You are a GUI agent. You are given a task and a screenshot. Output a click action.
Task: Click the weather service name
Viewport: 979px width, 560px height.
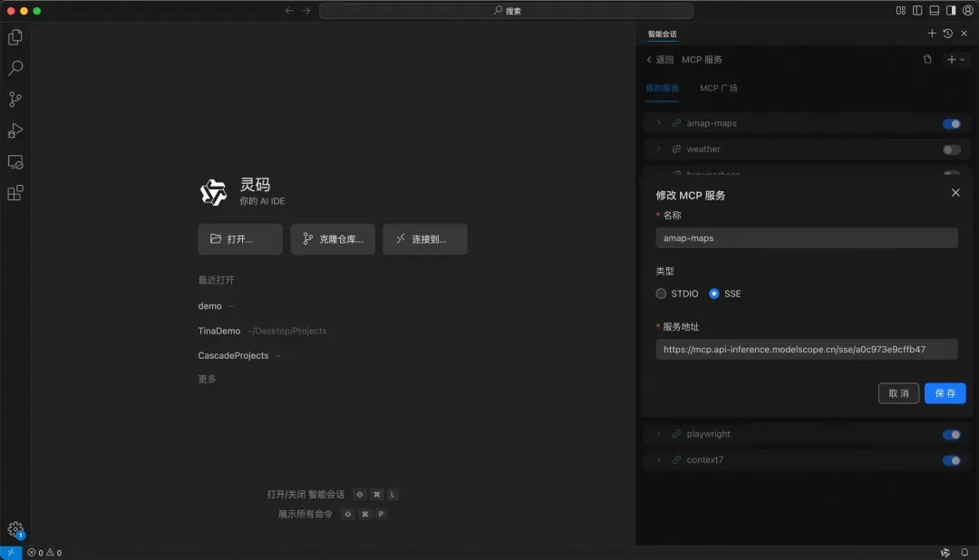[x=703, y=150]
